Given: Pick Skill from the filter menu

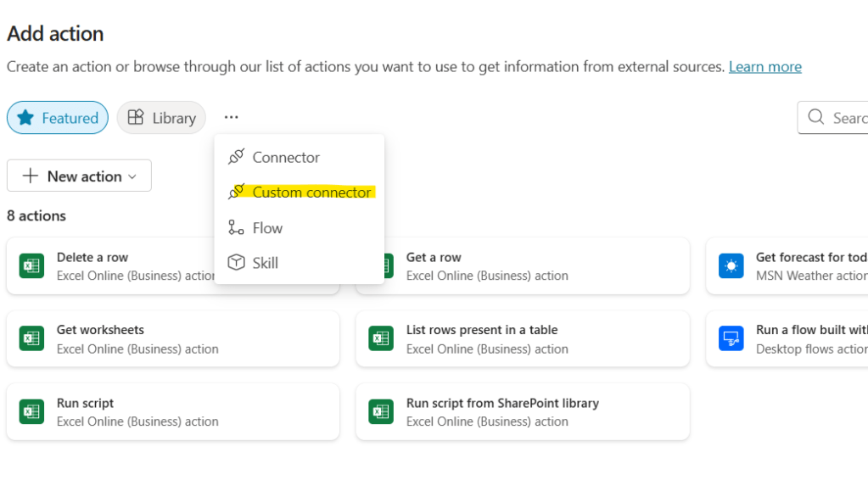Looking at the screenshot, I should coord(265,263).
